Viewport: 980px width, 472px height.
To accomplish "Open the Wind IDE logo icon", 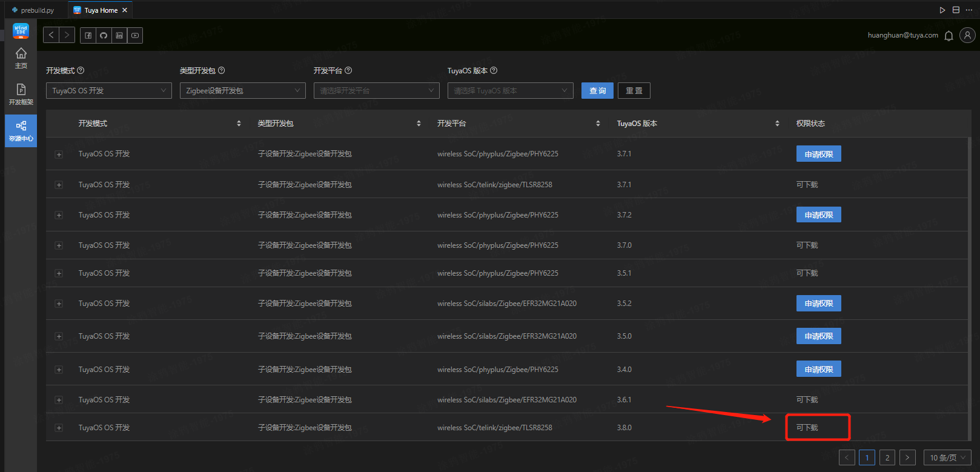I will point(21,31).
